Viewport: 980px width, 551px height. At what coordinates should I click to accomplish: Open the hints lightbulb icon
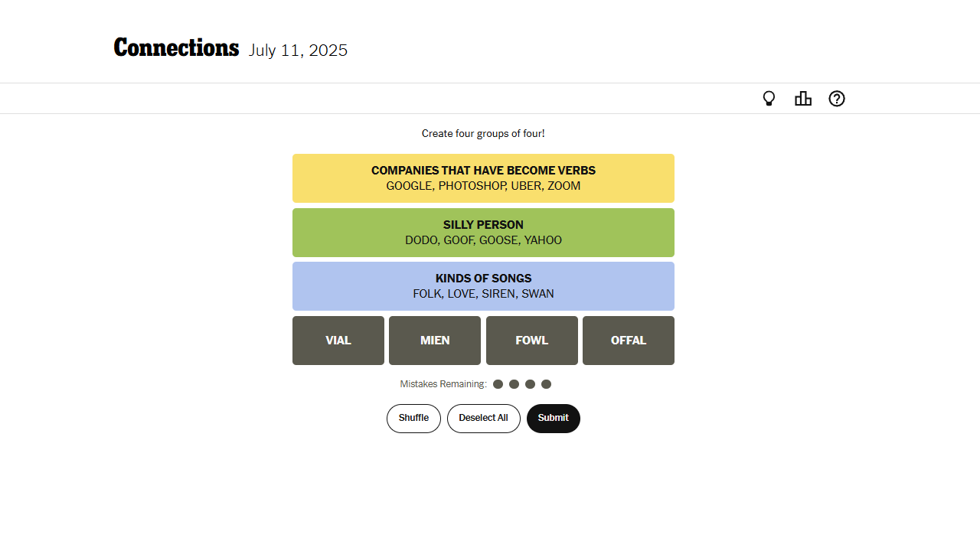click(x=769, y=99)
